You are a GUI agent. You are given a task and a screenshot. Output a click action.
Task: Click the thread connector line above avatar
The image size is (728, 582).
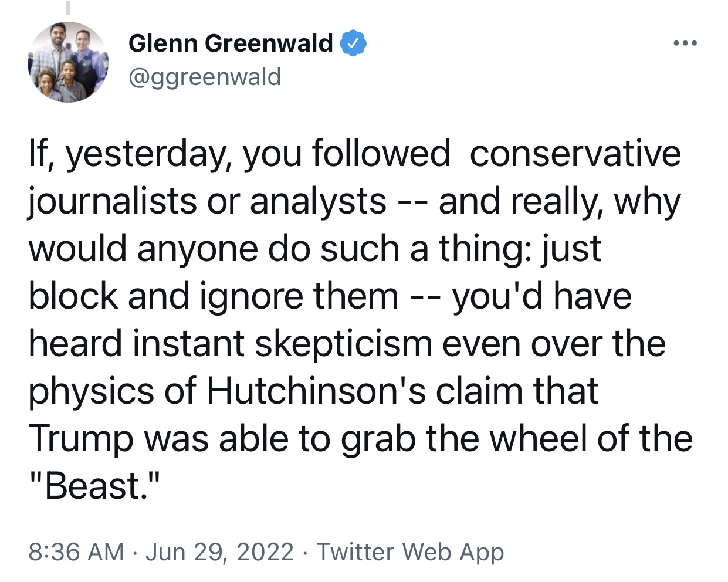point(67,7)
